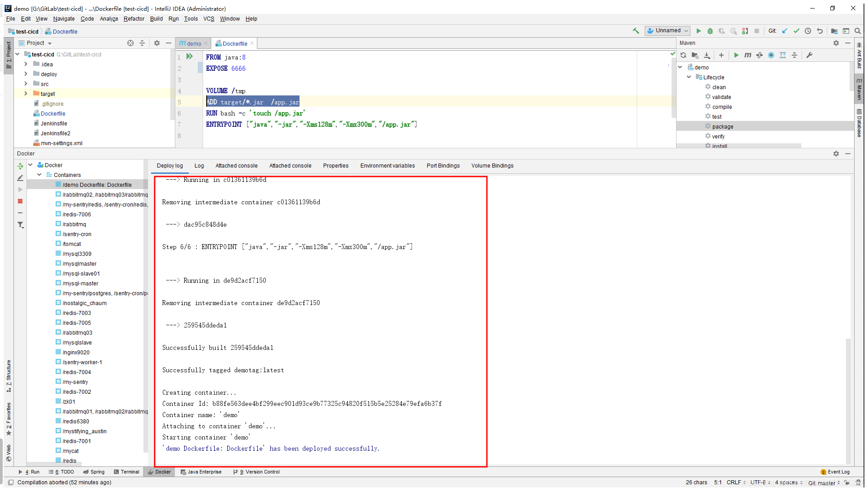Reimport all Maven projects
The image size is (868, 491).
point(683,55)
